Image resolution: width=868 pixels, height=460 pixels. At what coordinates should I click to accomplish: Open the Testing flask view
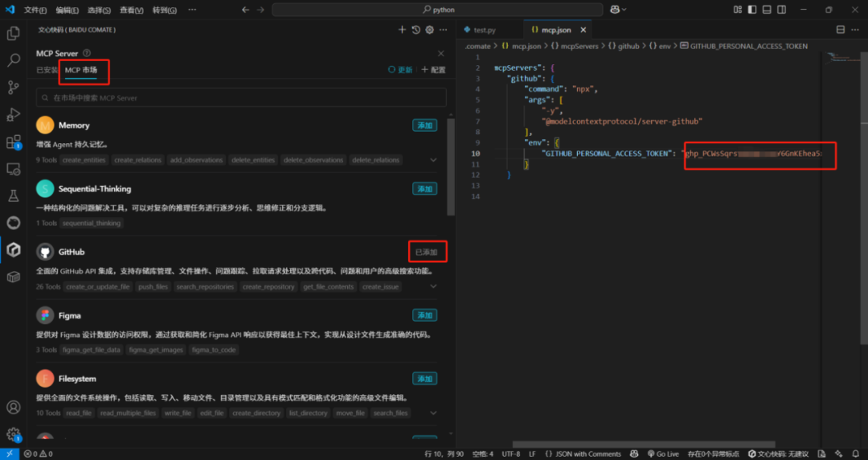pyautogui.click(x=14, y=195)
